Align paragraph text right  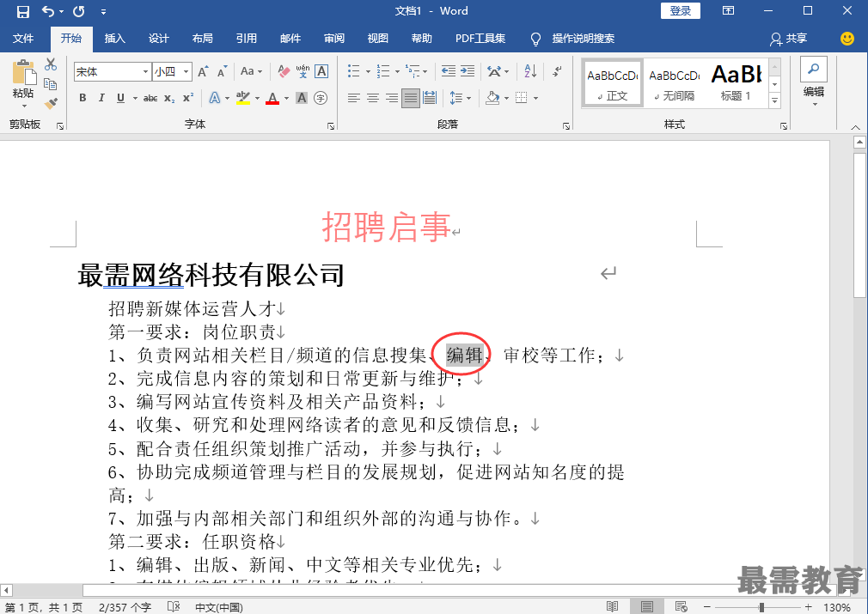pos(391,98)
